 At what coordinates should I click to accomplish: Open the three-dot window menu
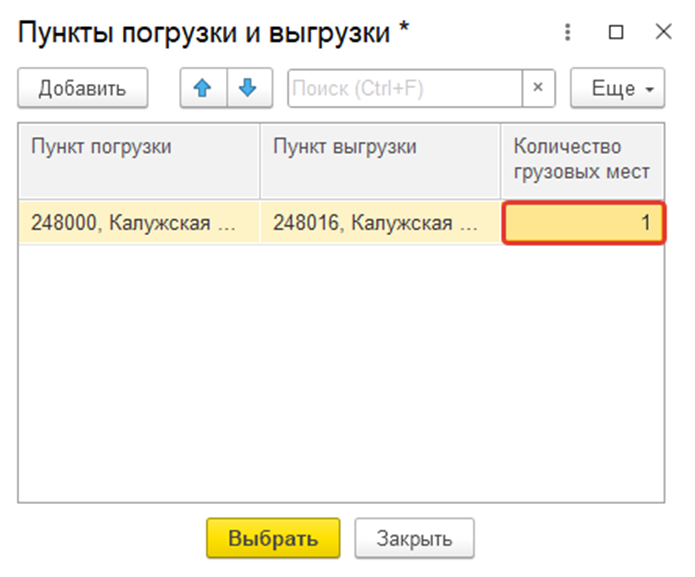(x=567, y=32)
